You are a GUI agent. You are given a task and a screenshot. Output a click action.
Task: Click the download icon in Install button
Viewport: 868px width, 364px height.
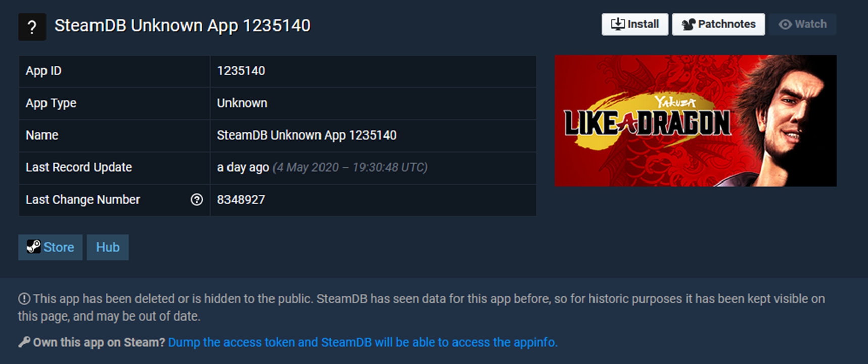click(618, 24)
